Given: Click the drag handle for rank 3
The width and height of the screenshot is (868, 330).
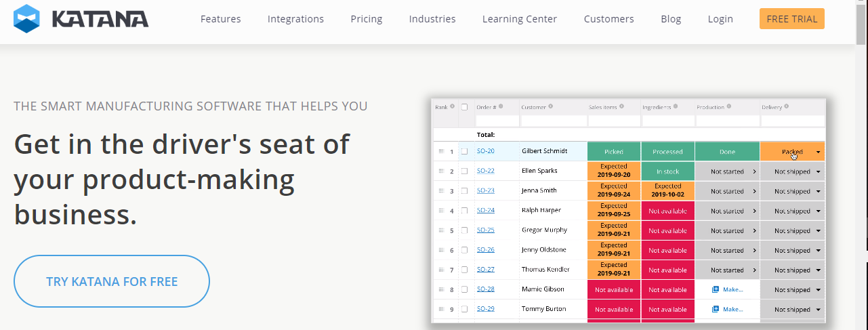Looking at the screenshot, I should (441, 191).
